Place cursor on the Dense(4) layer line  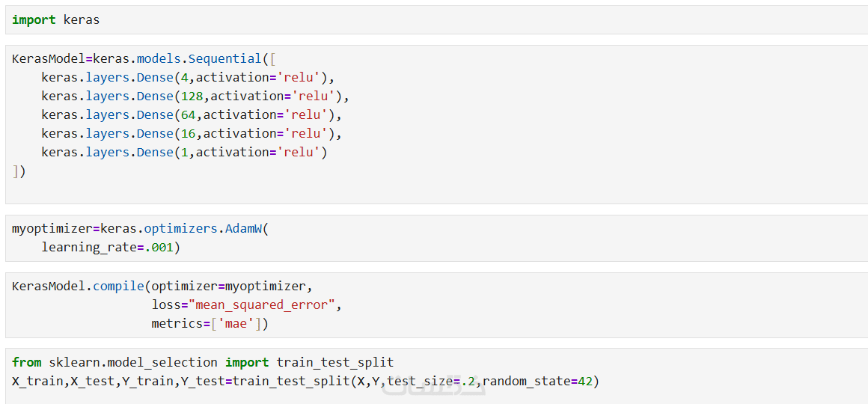pos(188,77)
